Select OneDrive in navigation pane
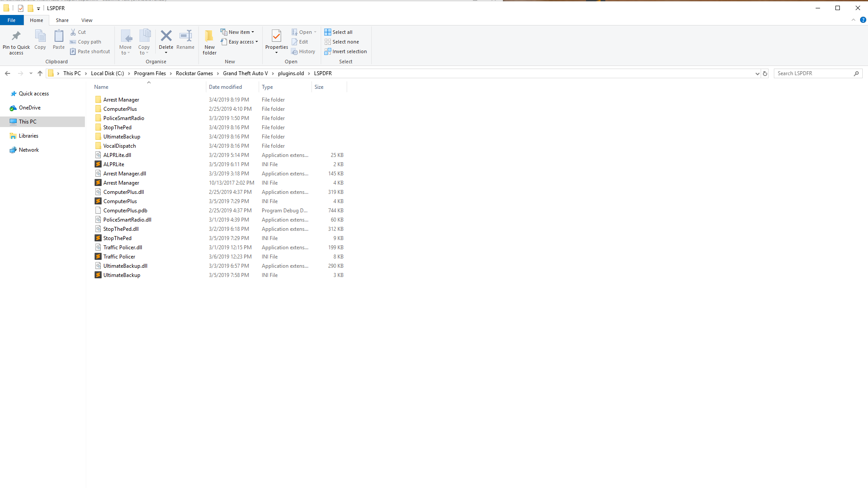This screenshot has width=868, height=488. point(29,108)
